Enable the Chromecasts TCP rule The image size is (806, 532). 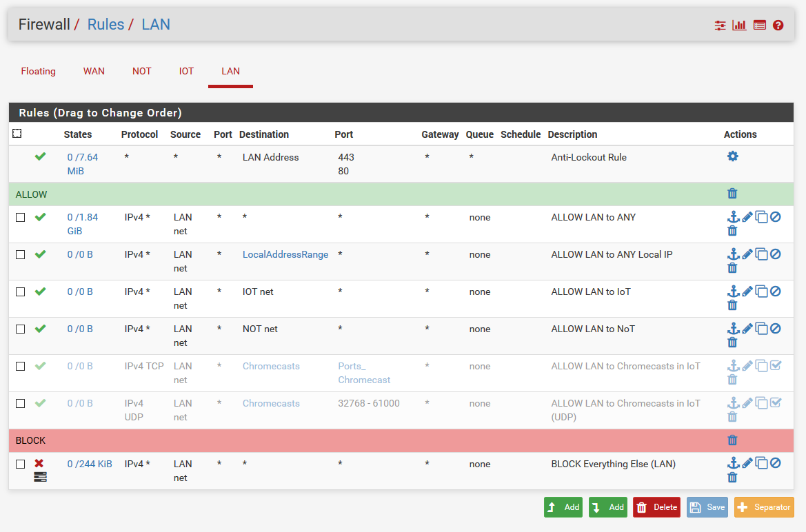click(775, 366)
